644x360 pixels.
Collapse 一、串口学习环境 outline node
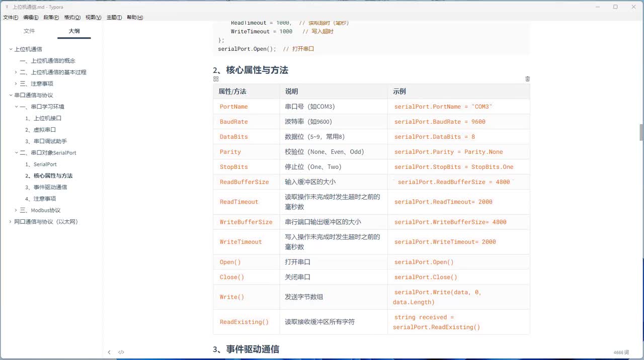click(16, 107)
